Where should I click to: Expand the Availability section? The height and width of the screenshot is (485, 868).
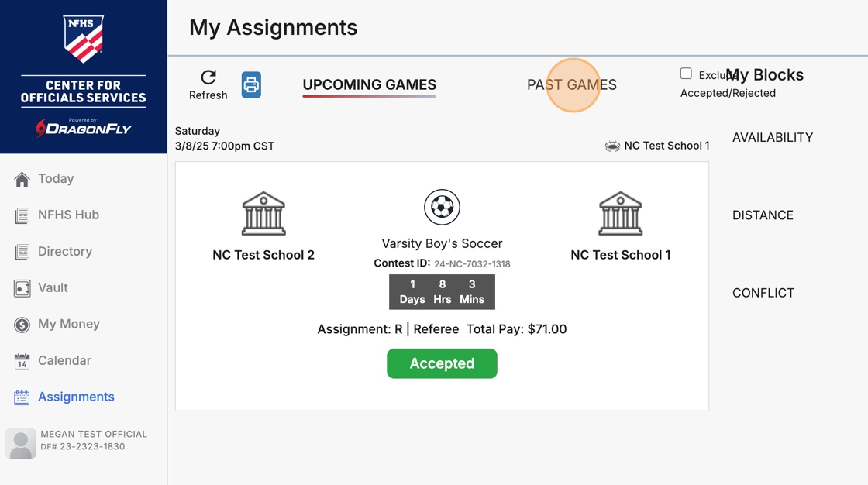773,137
